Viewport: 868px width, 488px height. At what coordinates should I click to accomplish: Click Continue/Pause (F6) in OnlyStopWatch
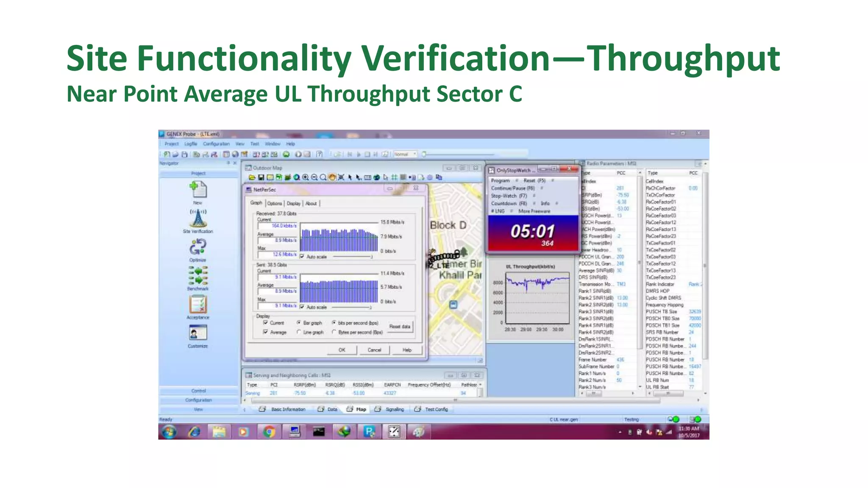[x=513, y=188]
